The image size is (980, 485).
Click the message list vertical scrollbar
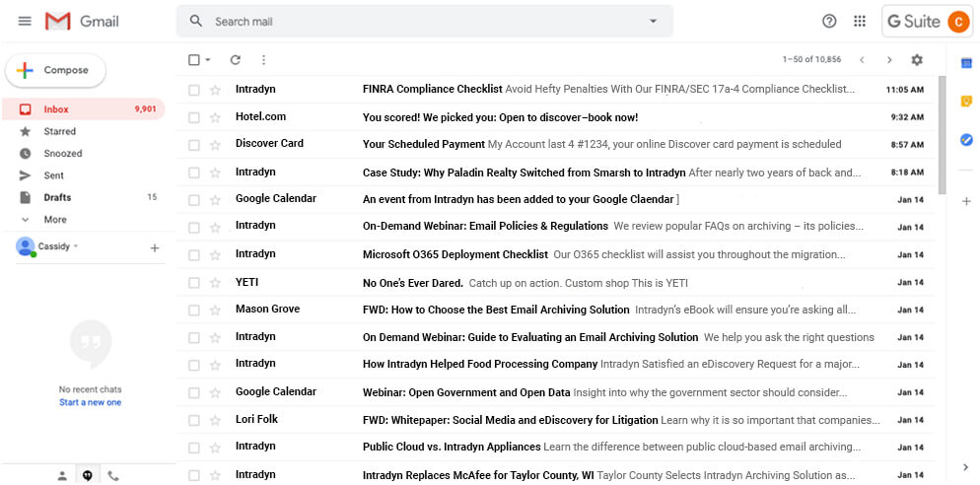[x=942, y=135]
